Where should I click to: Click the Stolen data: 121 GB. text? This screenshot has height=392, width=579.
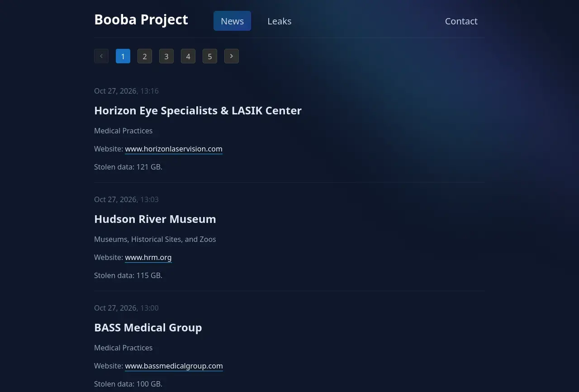tap(128, 167)
